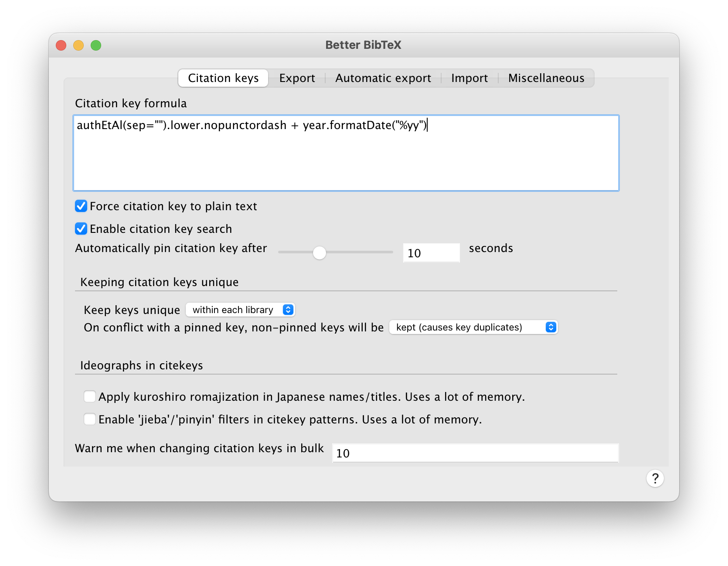The height and width of the screenshot is (566, 728).
Task: Click the bulk change warning number field
Action: [475, 453]
